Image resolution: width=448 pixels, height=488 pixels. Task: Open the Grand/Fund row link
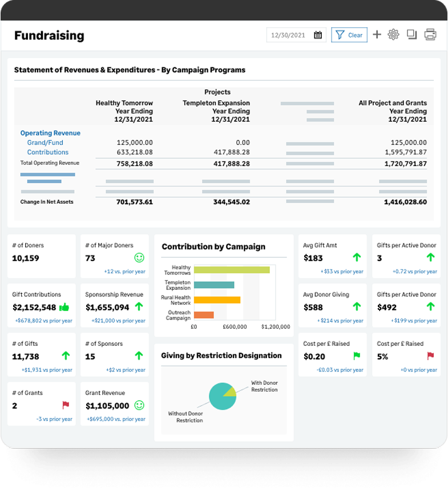click(45, 143)
